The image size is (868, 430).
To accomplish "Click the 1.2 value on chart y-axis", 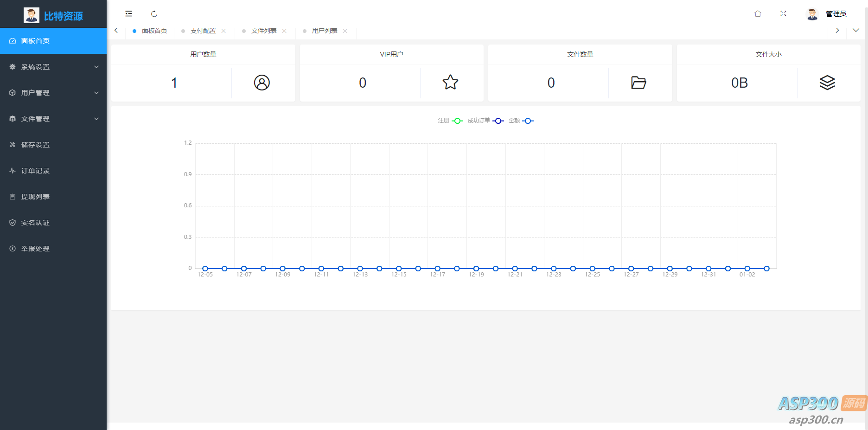I will (188, 143).
